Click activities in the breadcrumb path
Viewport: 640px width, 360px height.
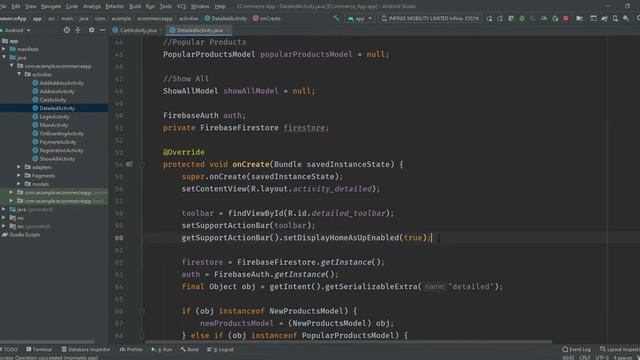189,18
